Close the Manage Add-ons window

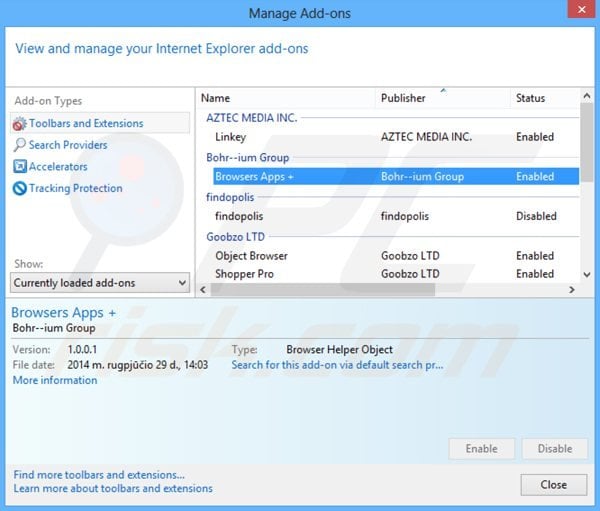coord(582,9)
